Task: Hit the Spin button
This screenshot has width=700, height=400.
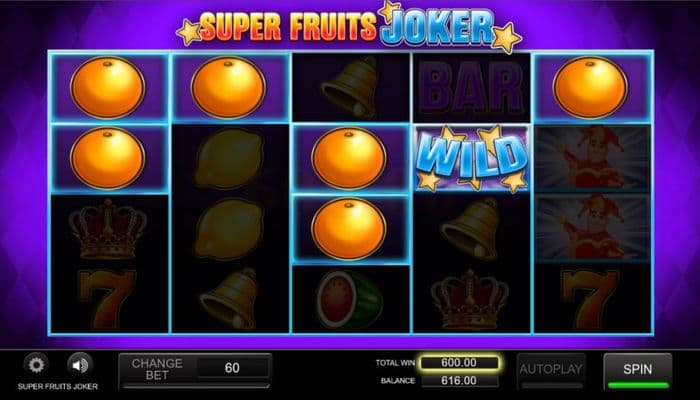Action: (x=638, y=371)
